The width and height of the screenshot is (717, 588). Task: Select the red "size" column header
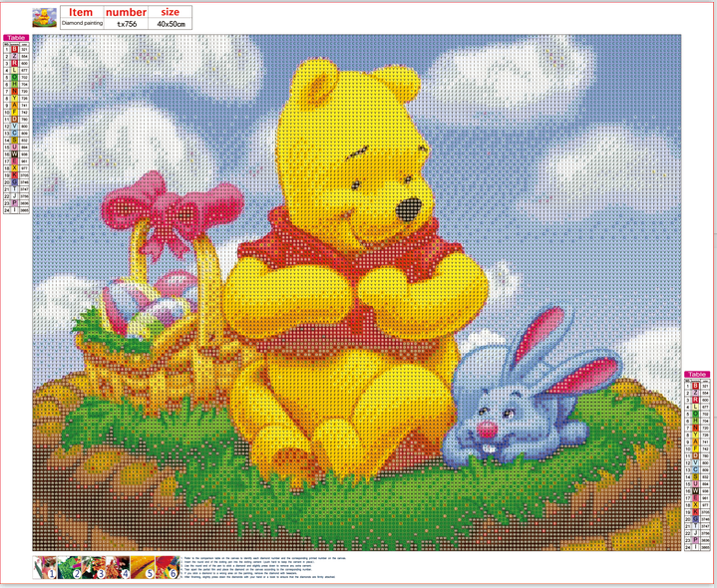pos(173,12)
